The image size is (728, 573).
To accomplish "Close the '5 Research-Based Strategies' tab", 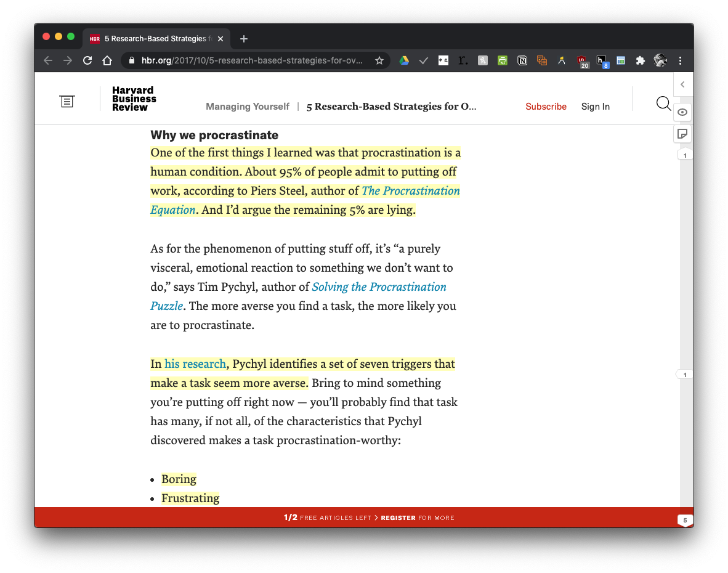I will 220,39.
